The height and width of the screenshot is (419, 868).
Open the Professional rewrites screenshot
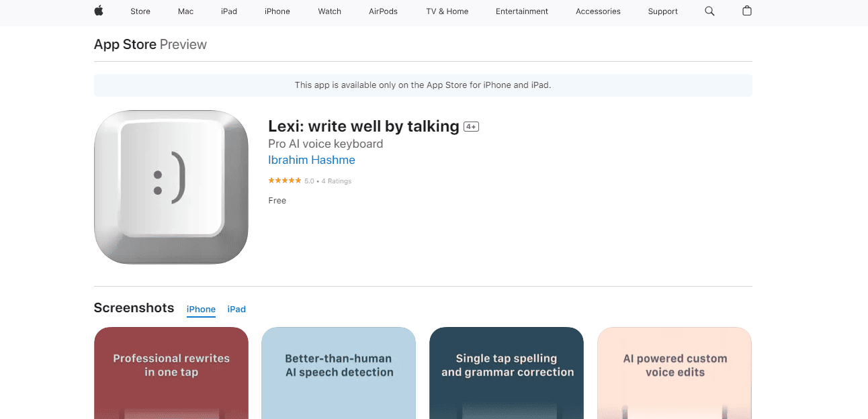tap(171, 373)
